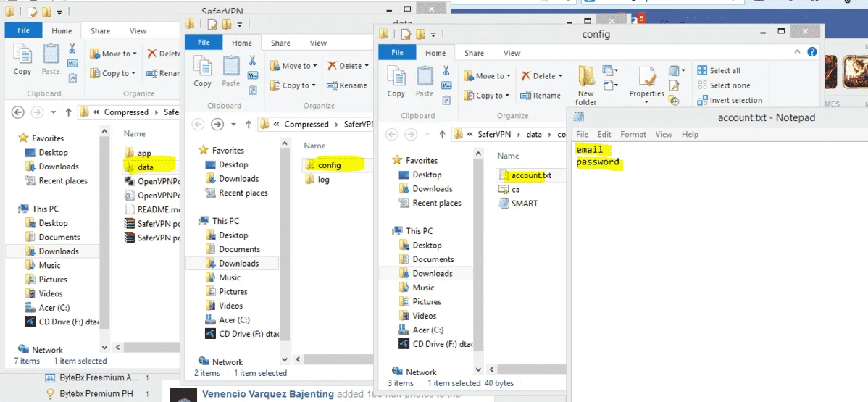This screenshot has width=868, height=402.
Task: Switch to View tab in middle data window
Action: pyautogui.click(x=318, y=43)
